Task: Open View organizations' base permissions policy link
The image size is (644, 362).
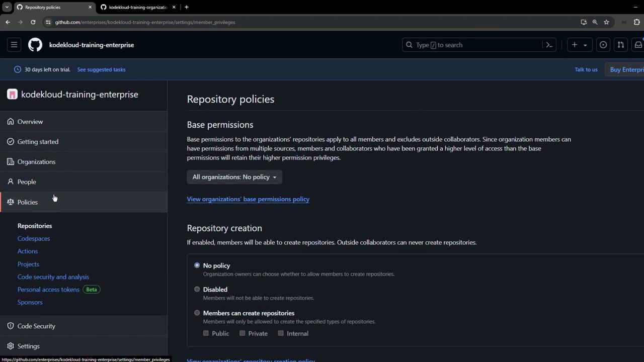Action: pos(248,199)
